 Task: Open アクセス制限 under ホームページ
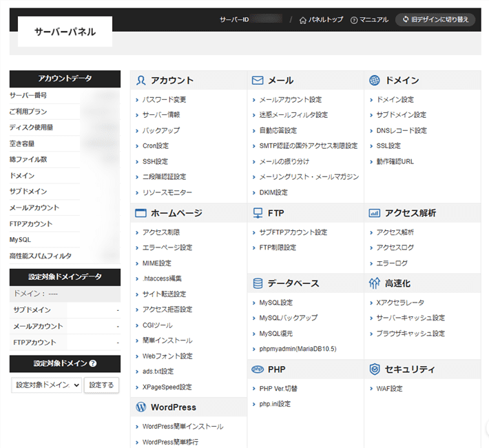click(x=161, y=232)
